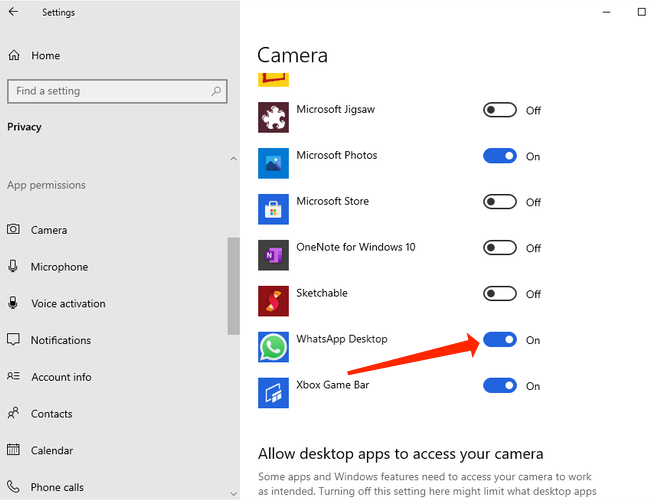Click the Sketchable label text
Image resolution: width=650 pixels, height=500 pixels.
pyautogui.click(x=322, y=293)
